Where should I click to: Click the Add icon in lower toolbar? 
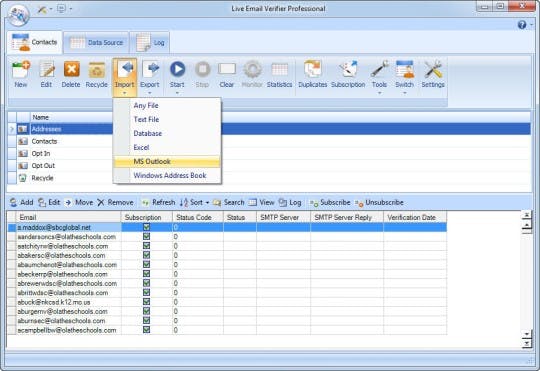[x=13, y=203]
